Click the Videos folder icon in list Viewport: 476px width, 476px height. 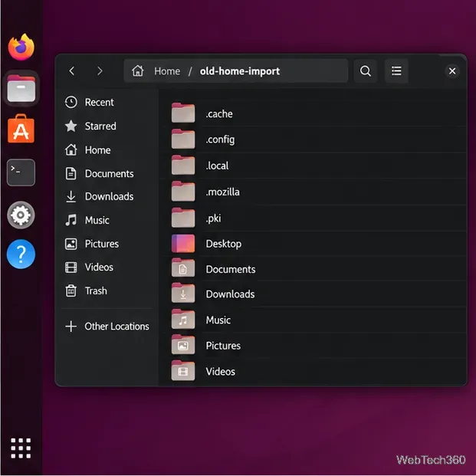coord(183,371)
